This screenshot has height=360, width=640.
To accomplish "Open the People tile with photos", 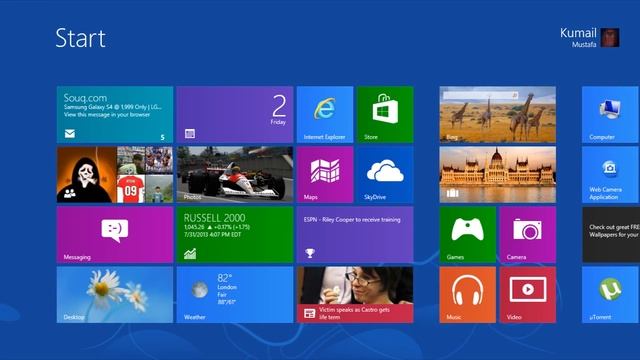I will (x=115, y=175).
